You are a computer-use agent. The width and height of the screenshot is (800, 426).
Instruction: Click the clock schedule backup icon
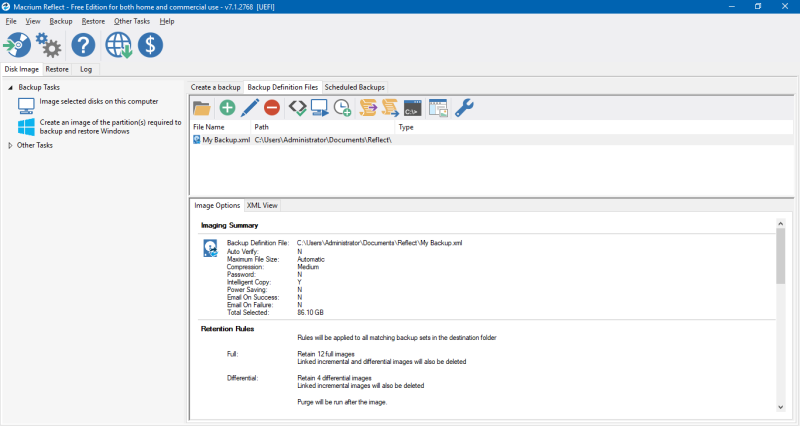[x=342, y=107]
